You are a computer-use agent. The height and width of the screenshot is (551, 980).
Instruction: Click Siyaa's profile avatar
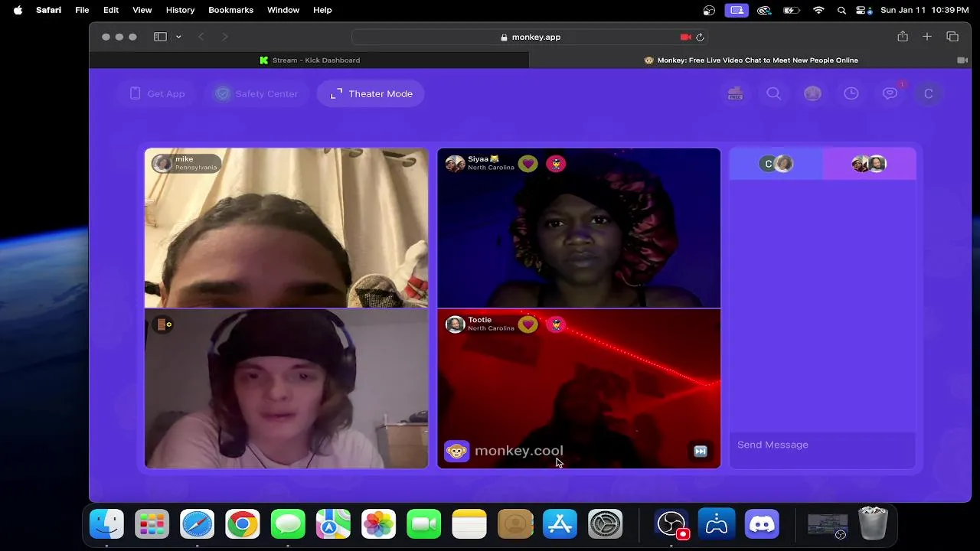(455, 164)
